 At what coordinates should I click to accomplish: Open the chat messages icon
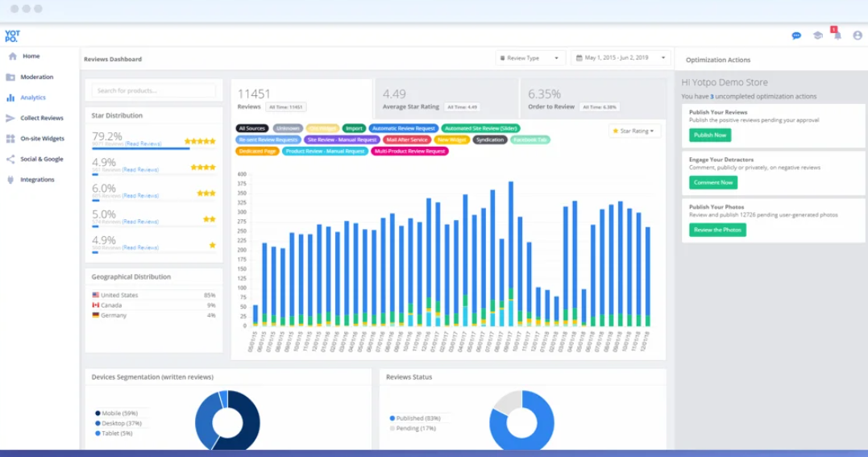point(796,35)
